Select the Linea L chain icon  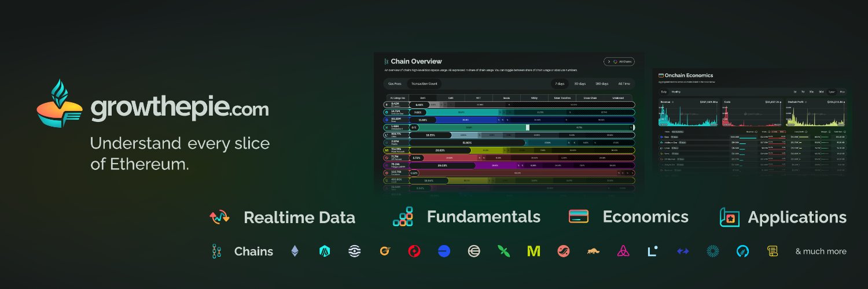tap(653, 251)
